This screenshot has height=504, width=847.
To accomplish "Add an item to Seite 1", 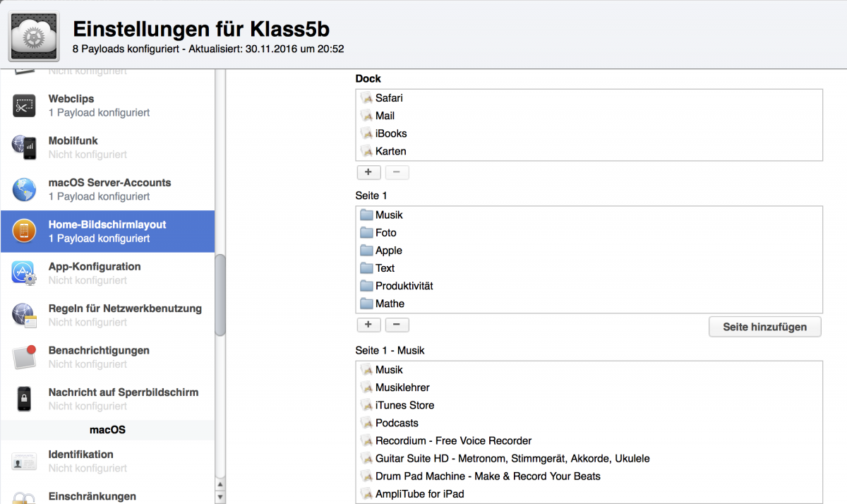I will coord(369,325).
